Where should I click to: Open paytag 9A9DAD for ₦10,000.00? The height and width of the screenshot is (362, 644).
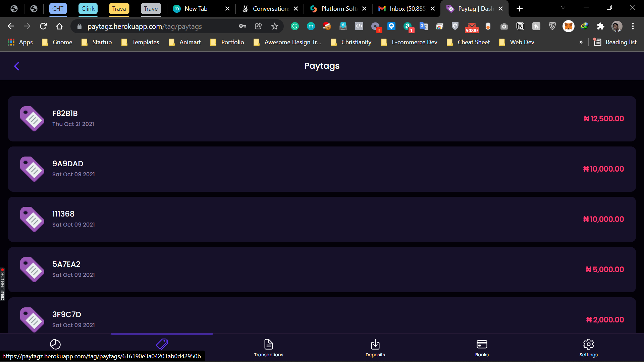(322, 169)
